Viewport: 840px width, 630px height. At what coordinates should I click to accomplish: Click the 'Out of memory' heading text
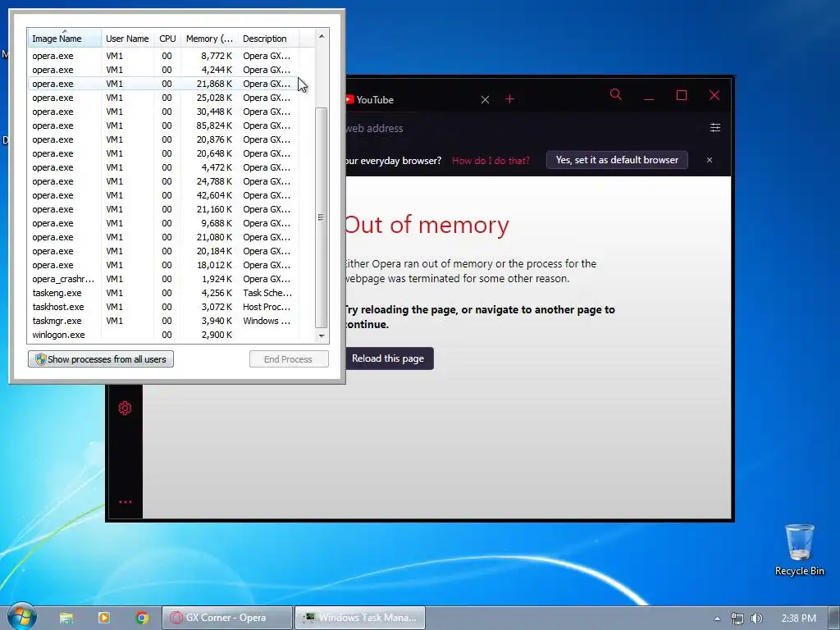coord(427,225)
